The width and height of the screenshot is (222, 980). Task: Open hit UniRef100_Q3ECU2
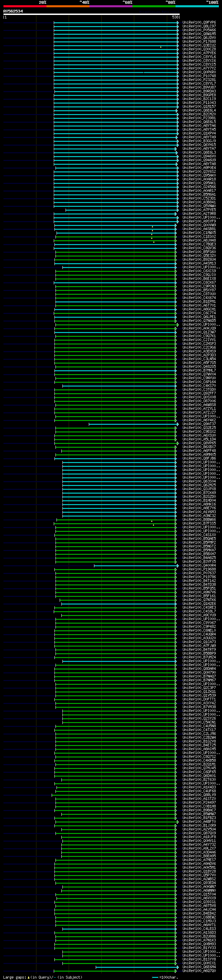point(199,45)
